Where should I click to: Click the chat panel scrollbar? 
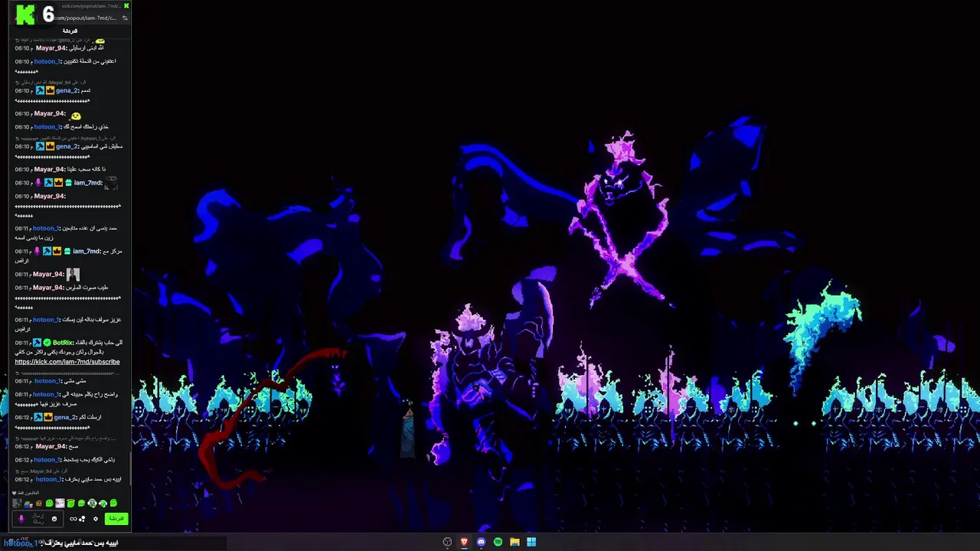click(129, 467)
